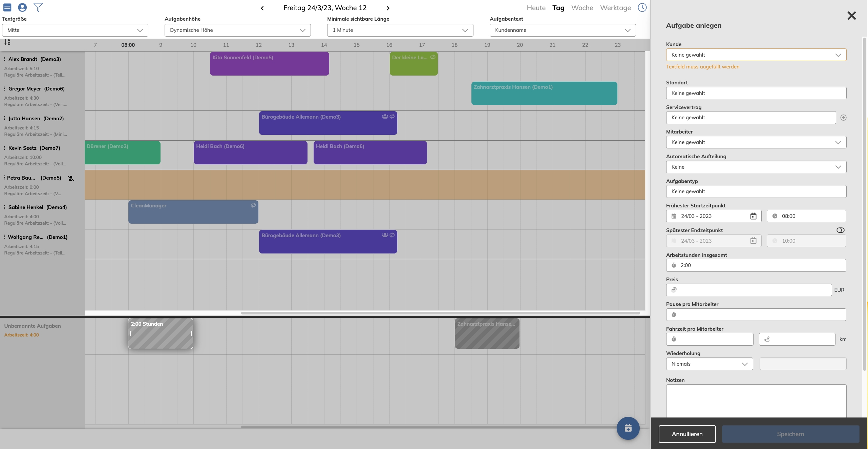Viewport: 868px width, 449px height.
Task: Expand the Kunde dropdown
Action: 756,55
